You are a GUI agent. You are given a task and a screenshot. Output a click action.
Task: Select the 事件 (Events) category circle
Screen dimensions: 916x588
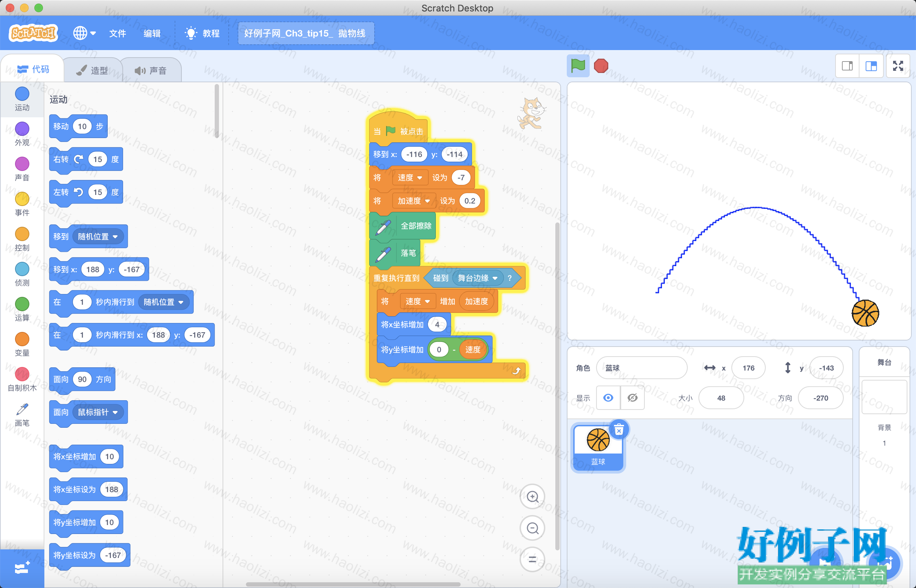click(22, 199)
